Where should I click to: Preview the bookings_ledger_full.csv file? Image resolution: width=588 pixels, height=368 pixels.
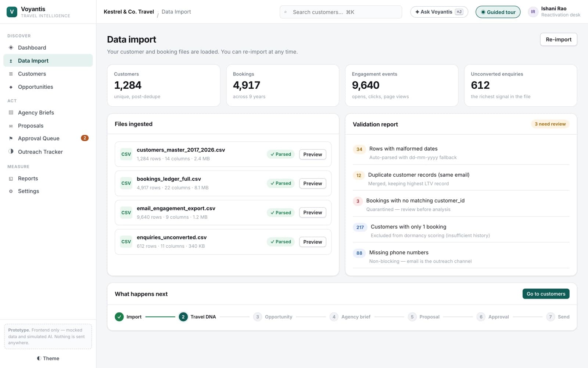pyautogui.click(x=312, y=184)
